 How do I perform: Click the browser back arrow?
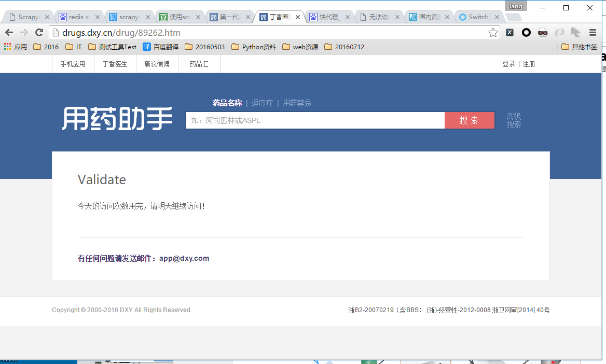coord(9,33)
